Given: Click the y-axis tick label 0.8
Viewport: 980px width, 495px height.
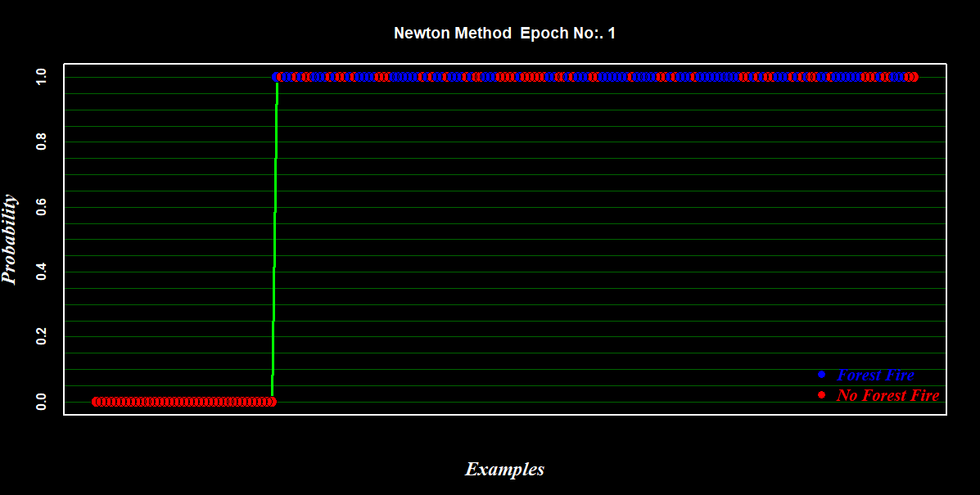Looking at the screenshot, I should 42,142.
